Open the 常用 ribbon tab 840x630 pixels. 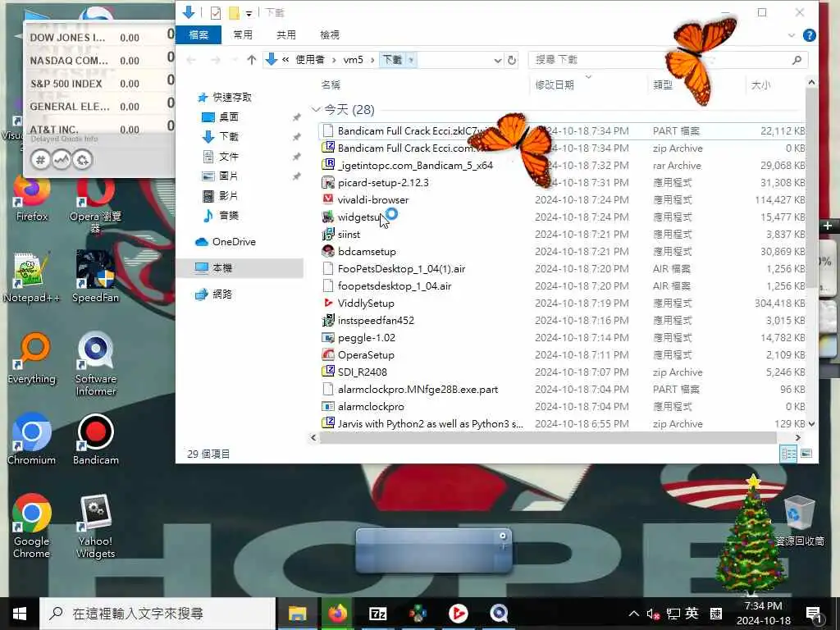pos(243,34)
